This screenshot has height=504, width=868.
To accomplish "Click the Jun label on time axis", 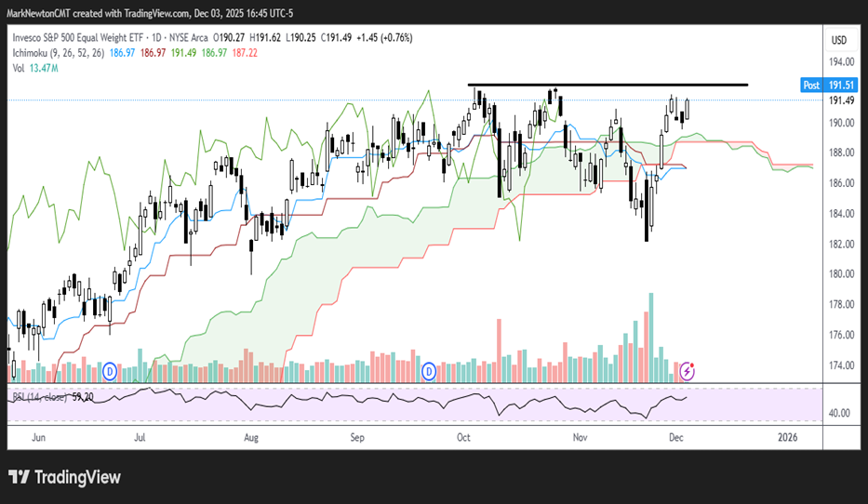I will pos(37,436).
